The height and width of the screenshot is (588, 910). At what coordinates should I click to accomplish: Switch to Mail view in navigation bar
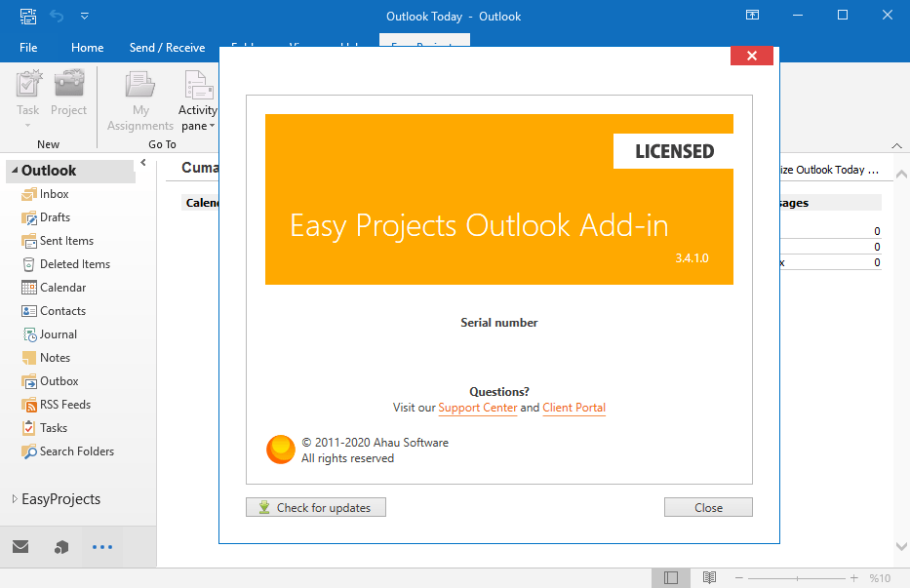point(20,546)
